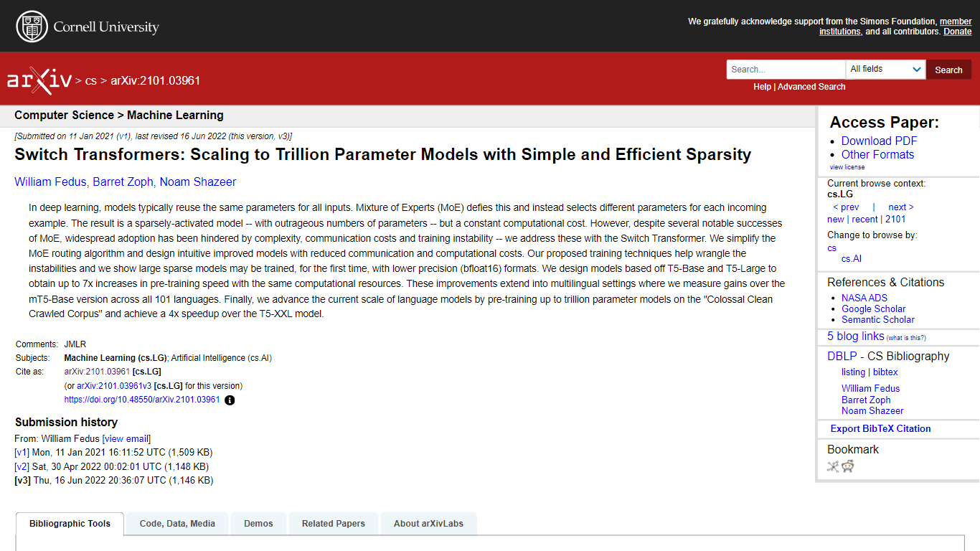
Task: Click the DOI info circle icon
Action: click(230, 400)
